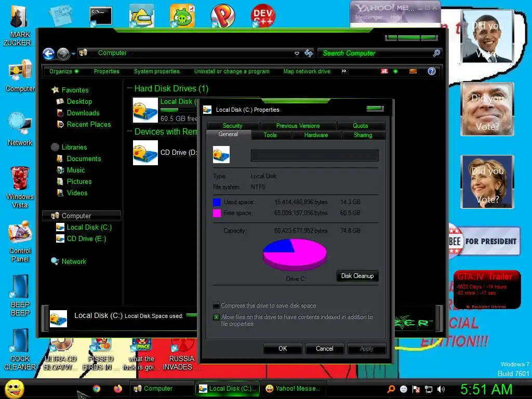Image resolution: width=532 pixels, height=399 pixels.
Task: Click the volume speaker tray icon
Action: pyautogui.click(x=441, y=389)
